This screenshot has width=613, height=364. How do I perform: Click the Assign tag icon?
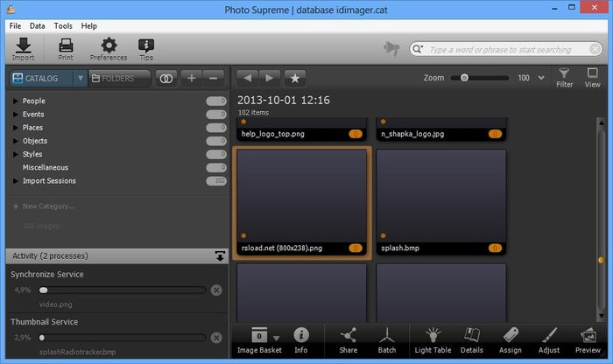(x=511, y=339)
